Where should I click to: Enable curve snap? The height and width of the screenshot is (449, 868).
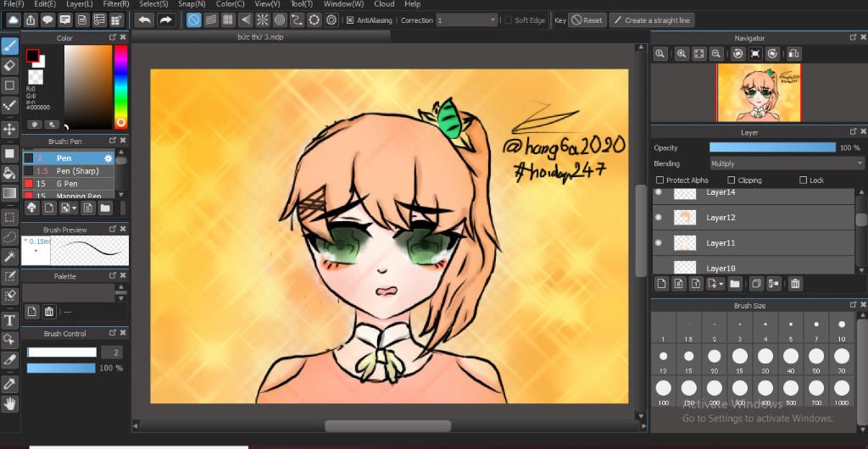(x=297, y=20)
